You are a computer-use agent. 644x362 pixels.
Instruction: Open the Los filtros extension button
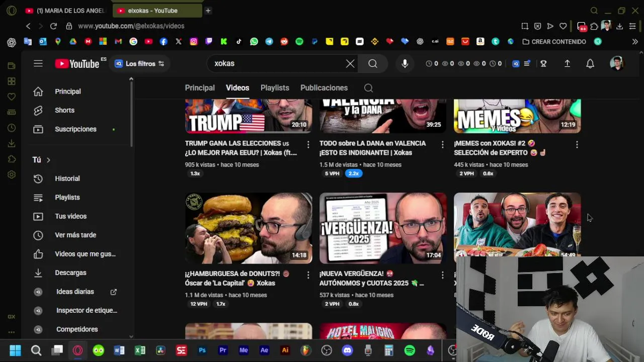(140, 63)
